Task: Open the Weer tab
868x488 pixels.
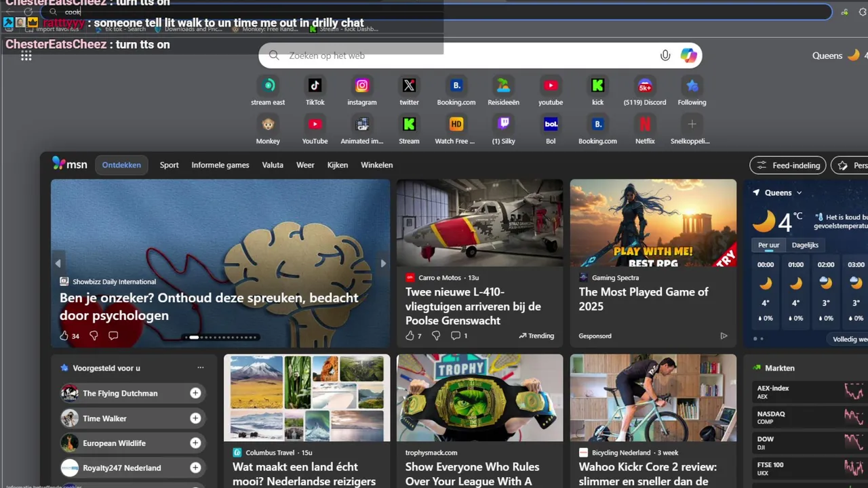Action: (305, 165)
